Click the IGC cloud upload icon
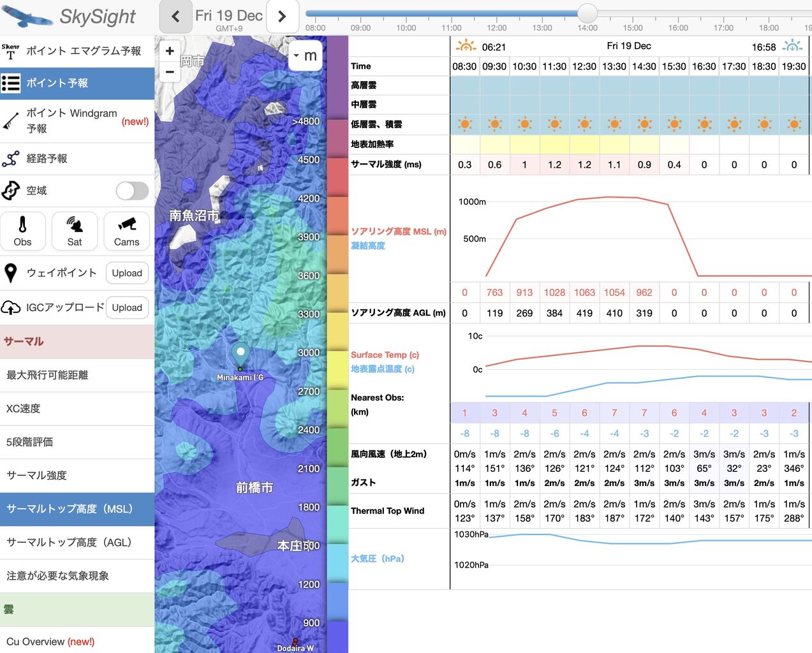Image resolution: width=812 pixels, height=653 pixels. click(x=11, y=307)
